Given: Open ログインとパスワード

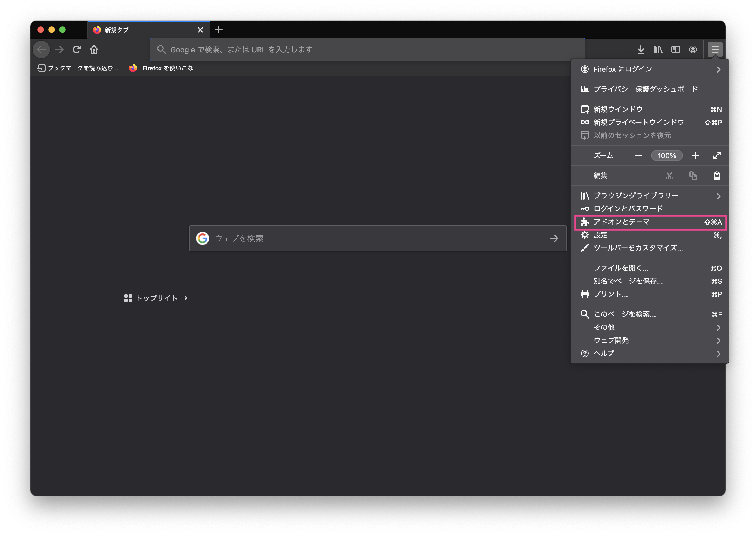Looking at the screenshot, I should [x=650, y=208].
